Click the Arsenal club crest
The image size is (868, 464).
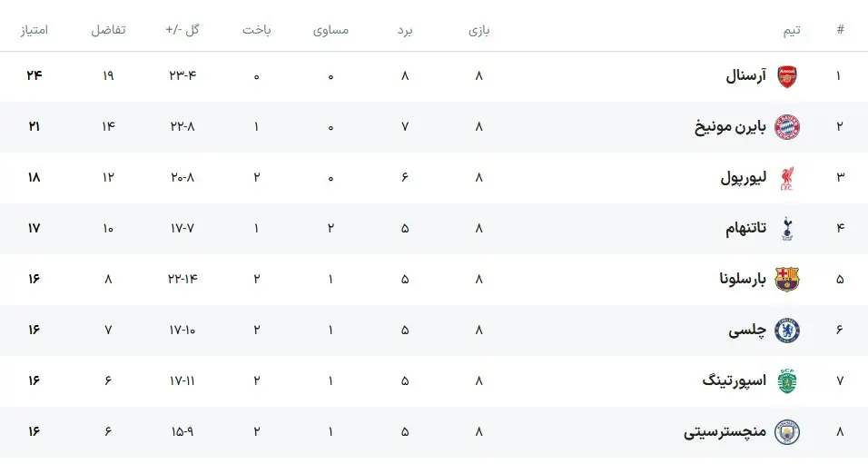[x=787, y=76]
